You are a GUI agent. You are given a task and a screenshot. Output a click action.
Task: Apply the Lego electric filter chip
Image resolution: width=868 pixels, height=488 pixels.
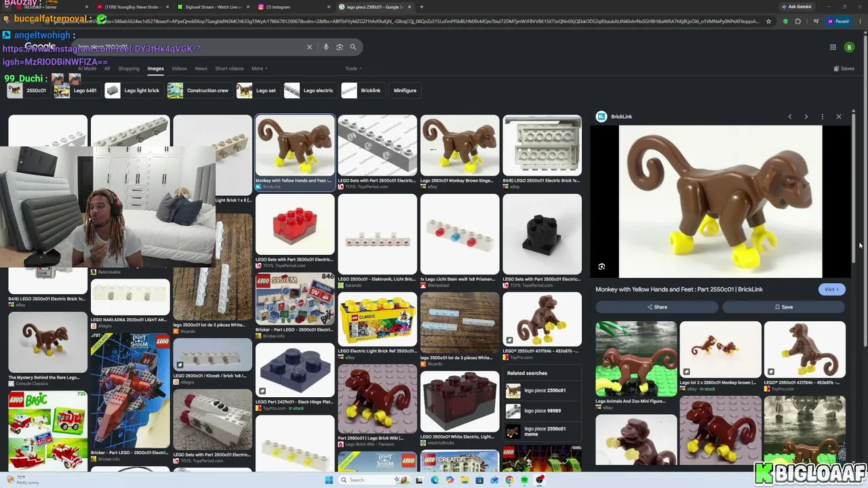[309, 90]
